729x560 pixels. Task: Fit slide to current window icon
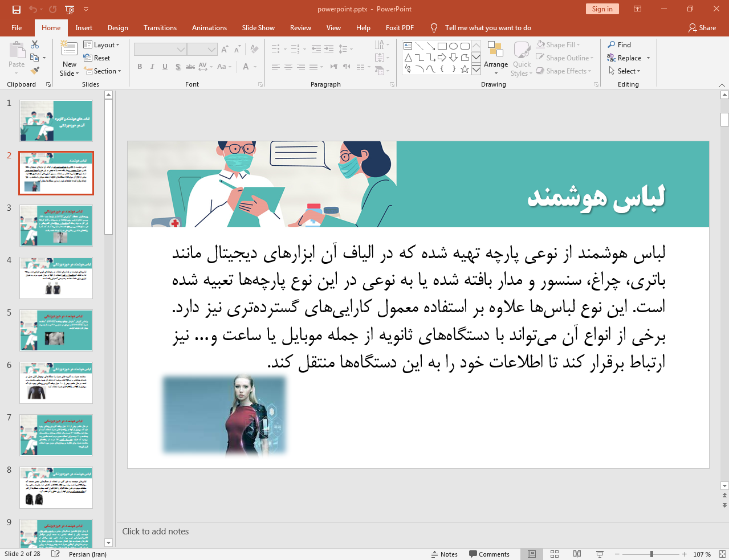[x=722, y=554]
